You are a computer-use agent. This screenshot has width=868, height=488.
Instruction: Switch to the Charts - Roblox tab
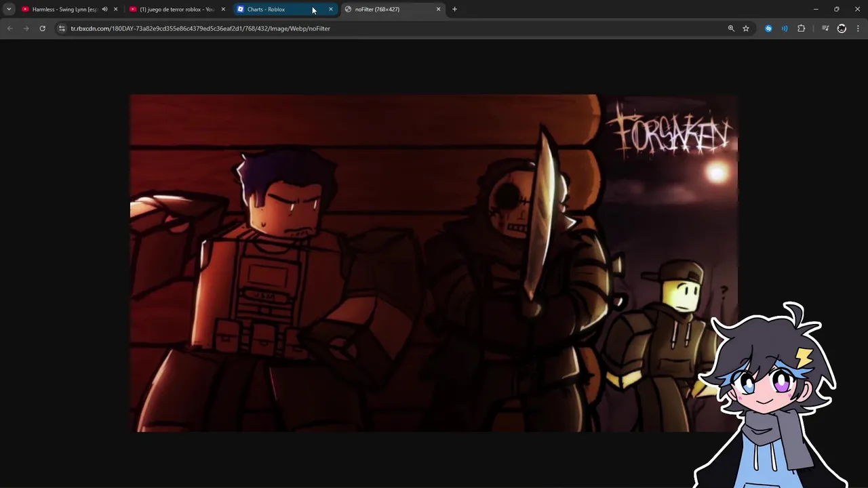point(285,9)
